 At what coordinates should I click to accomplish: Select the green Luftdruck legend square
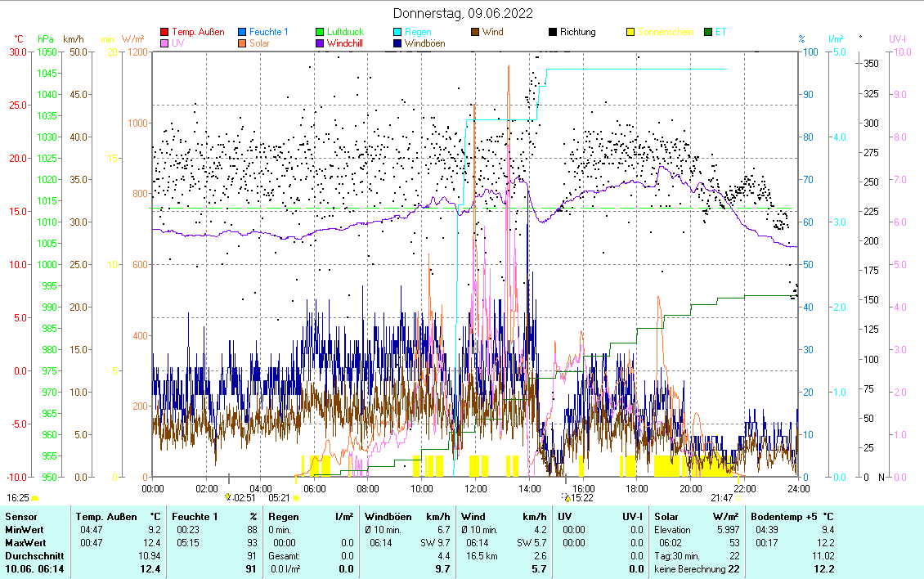tap(320, 32)
